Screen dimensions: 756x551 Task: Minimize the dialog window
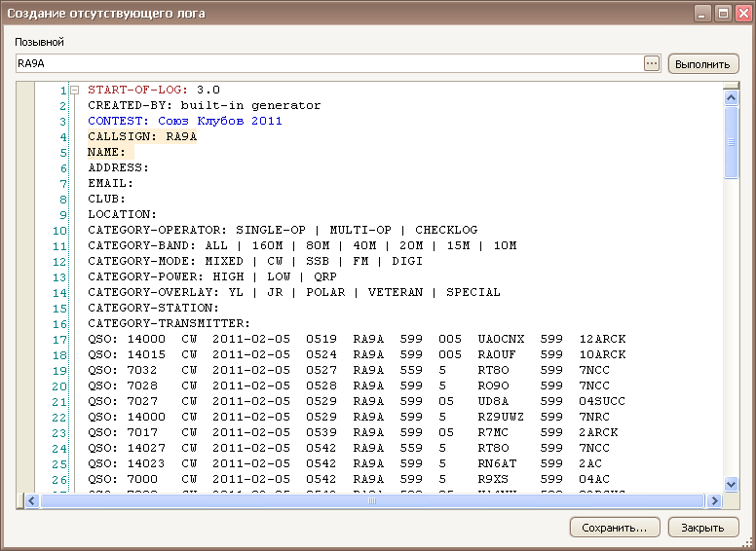pos(702,13)
